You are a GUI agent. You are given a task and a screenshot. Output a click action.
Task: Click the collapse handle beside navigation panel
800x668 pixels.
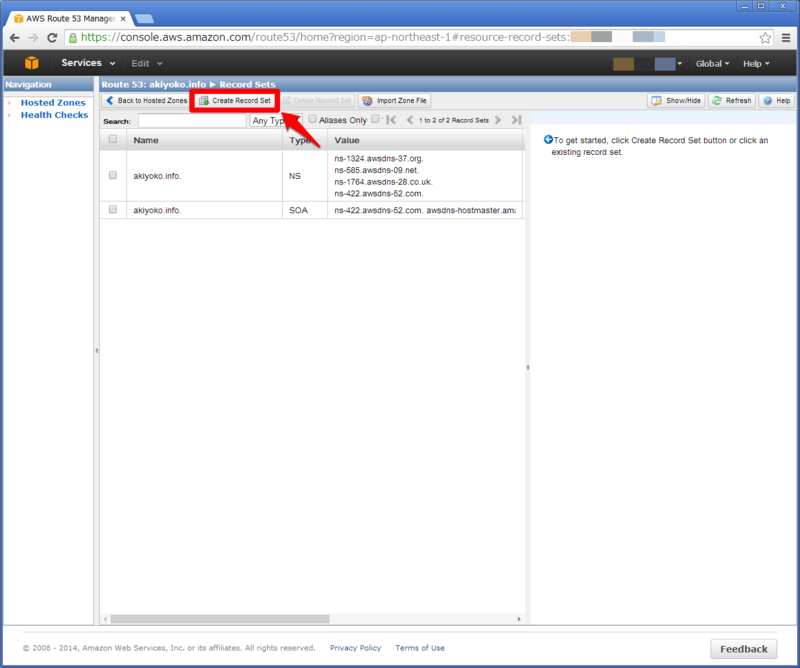pos(96,351)
